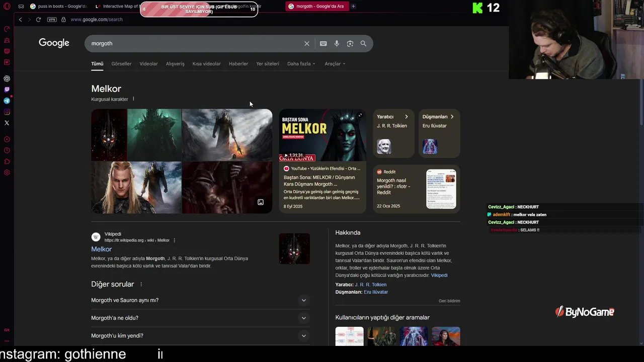This screenshot has width=644, height=362.
Task: Open Extensions cube icon in sidebar
Action: [7, 161]
